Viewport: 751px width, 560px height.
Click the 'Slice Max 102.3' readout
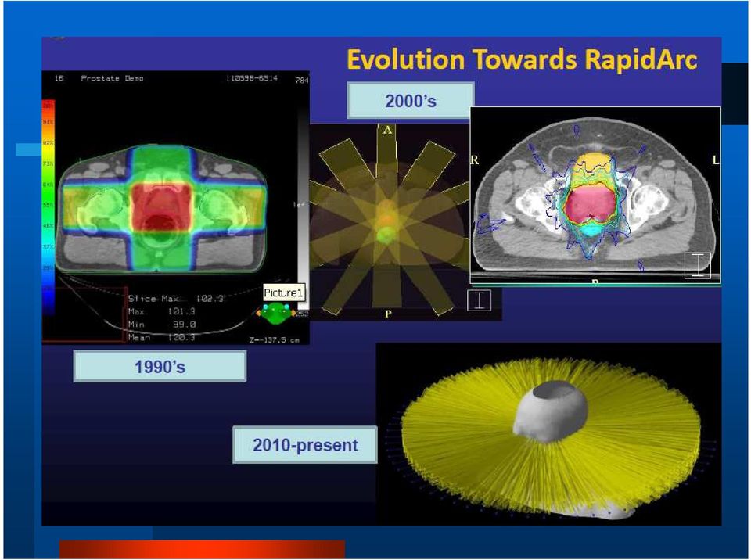(176, 299)
